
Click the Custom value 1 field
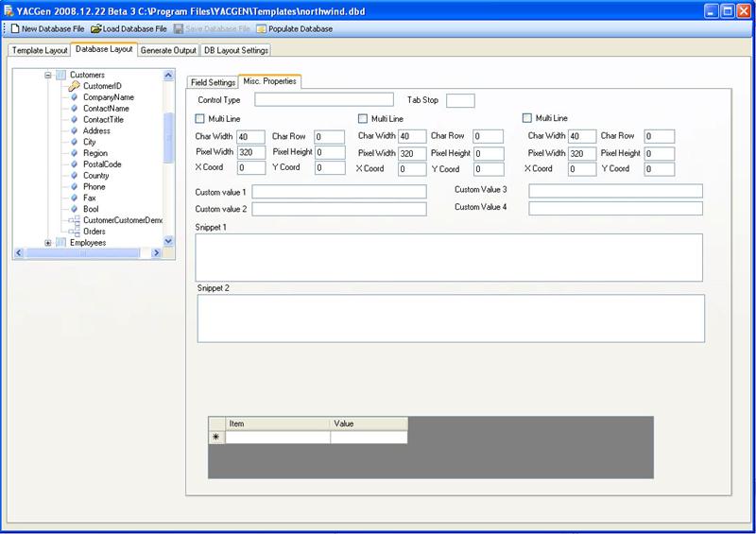click(x=339, y=192)
